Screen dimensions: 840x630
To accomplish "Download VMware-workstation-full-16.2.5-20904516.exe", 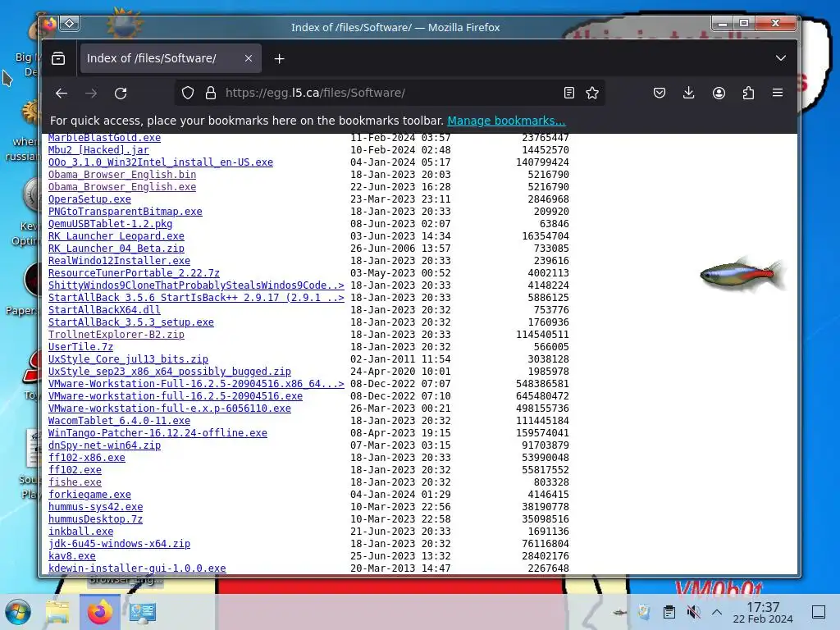I will [x=176, y=396].
